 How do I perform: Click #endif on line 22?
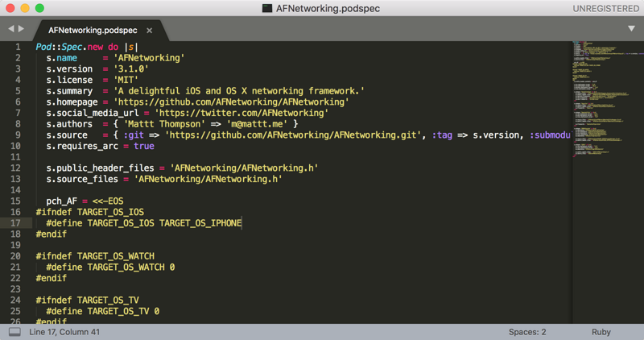click(x=52, y=278)
